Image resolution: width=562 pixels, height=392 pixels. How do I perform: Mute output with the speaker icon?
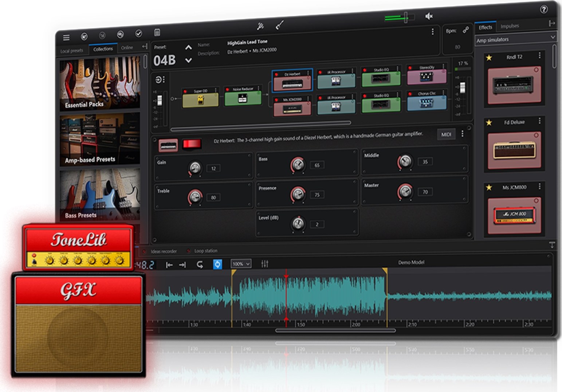pyautogui.click(x=429, y=16)
